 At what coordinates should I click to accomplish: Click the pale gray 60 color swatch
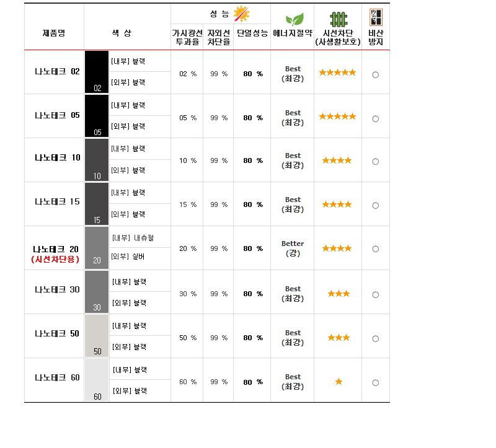[97, 380]
